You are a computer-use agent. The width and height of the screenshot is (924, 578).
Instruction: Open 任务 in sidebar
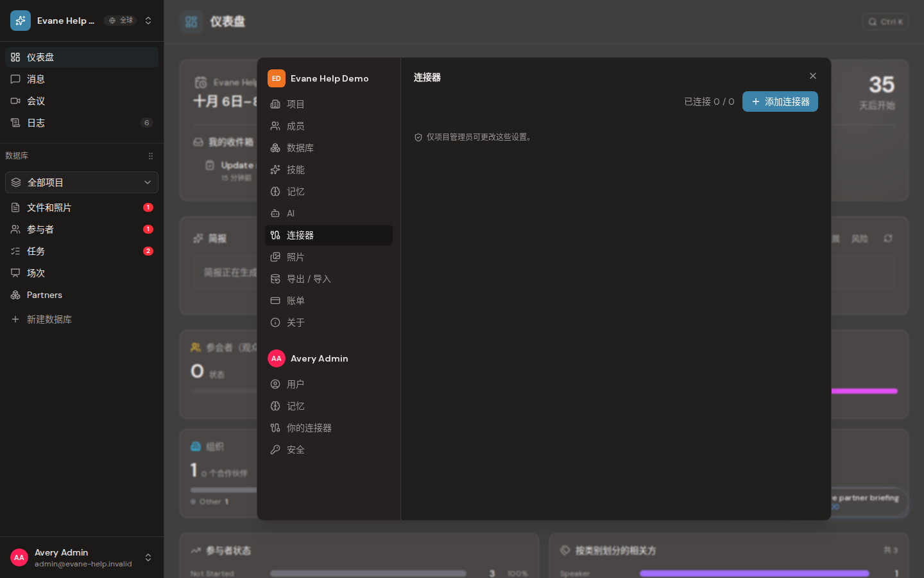click(81, 251)
